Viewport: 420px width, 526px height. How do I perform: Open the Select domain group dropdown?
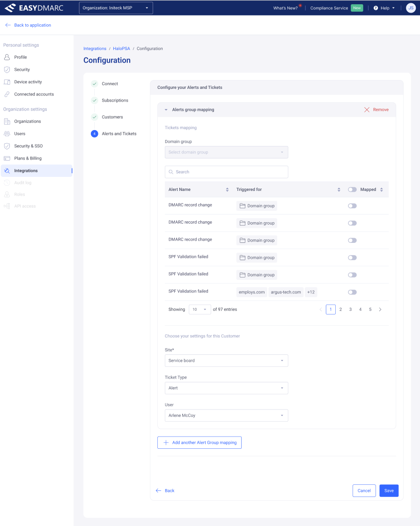226,152
